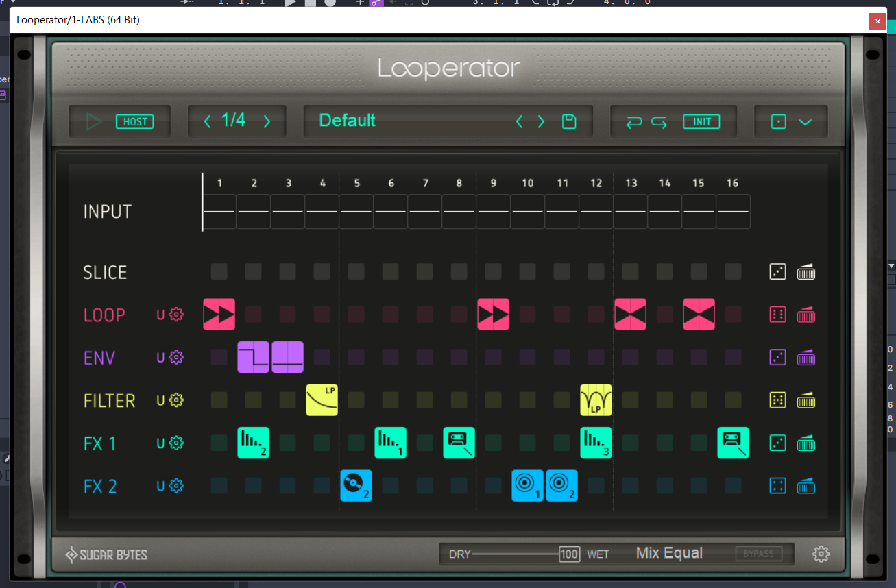
Task: Enable SLICE step 1 cell
Action: (x=219, y=272)
